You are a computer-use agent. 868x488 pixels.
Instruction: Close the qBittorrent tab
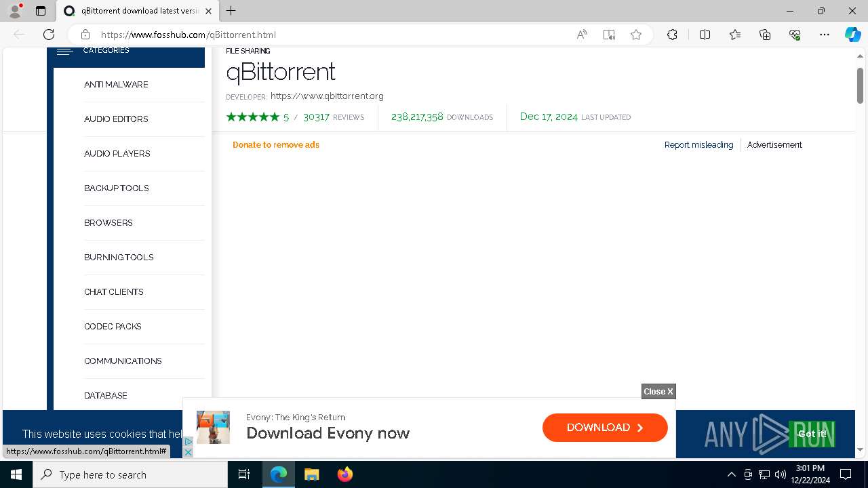coord(208,11)
